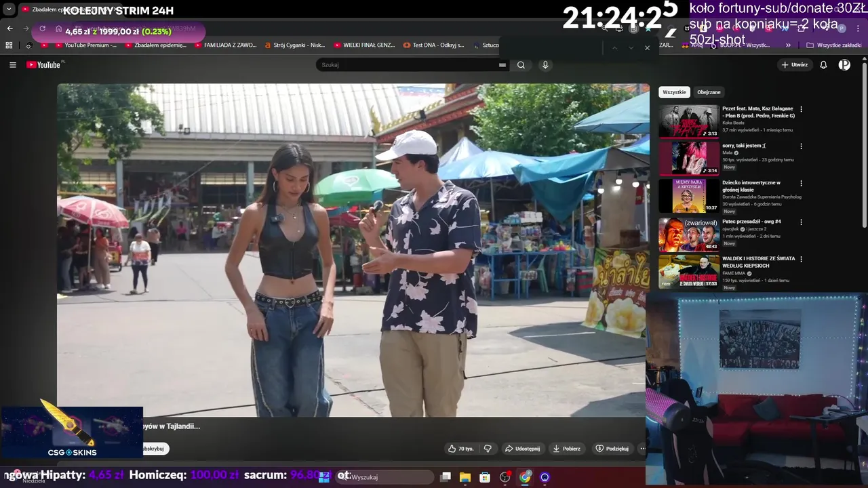Open Koka Beats channel link
This screenshot has width=868, height=488.
click(733, 123)
